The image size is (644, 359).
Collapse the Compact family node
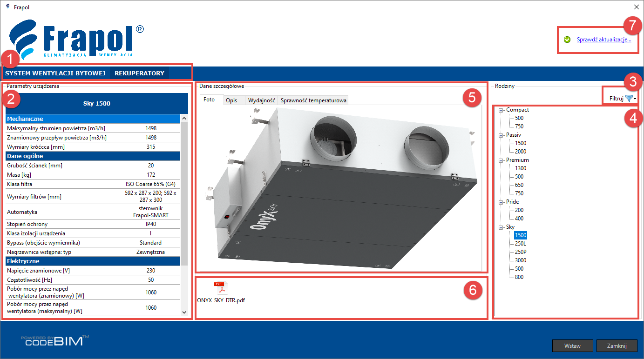(x=501, y=110)
